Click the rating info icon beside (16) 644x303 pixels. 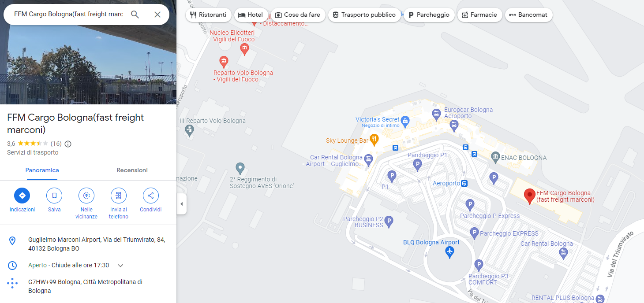[68, 144]
